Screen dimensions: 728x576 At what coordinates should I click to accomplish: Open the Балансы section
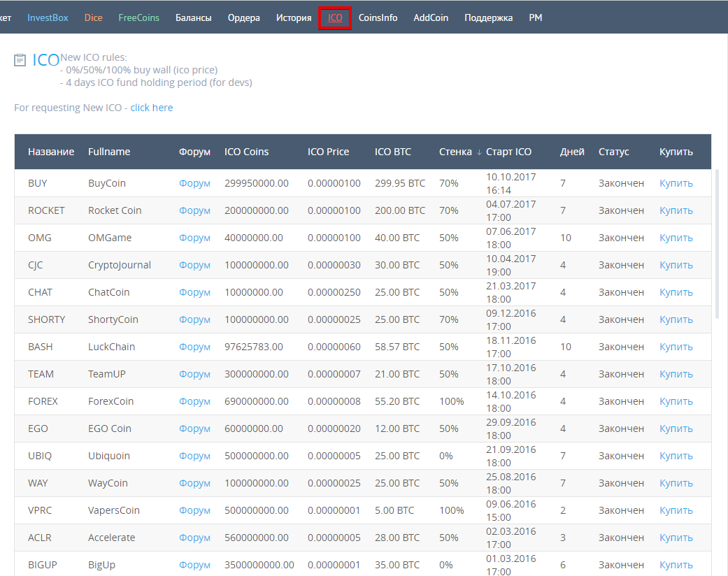click(x=194, y=17)
